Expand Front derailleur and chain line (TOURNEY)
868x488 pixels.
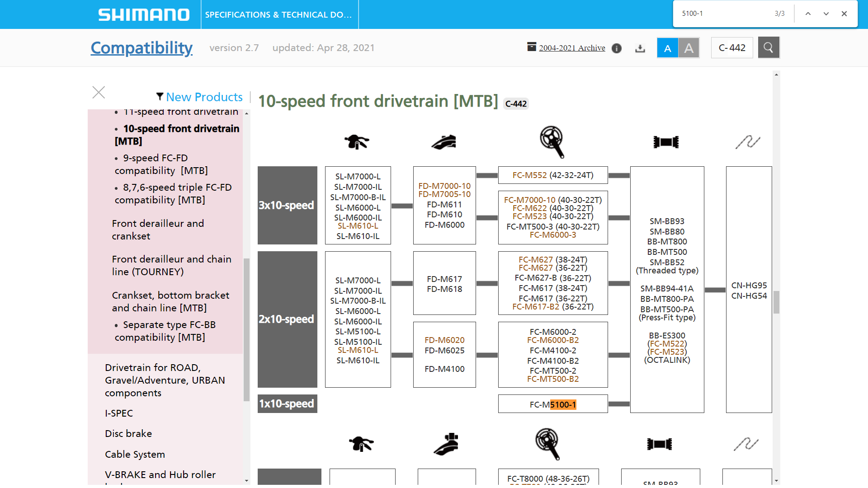(172, 265)
